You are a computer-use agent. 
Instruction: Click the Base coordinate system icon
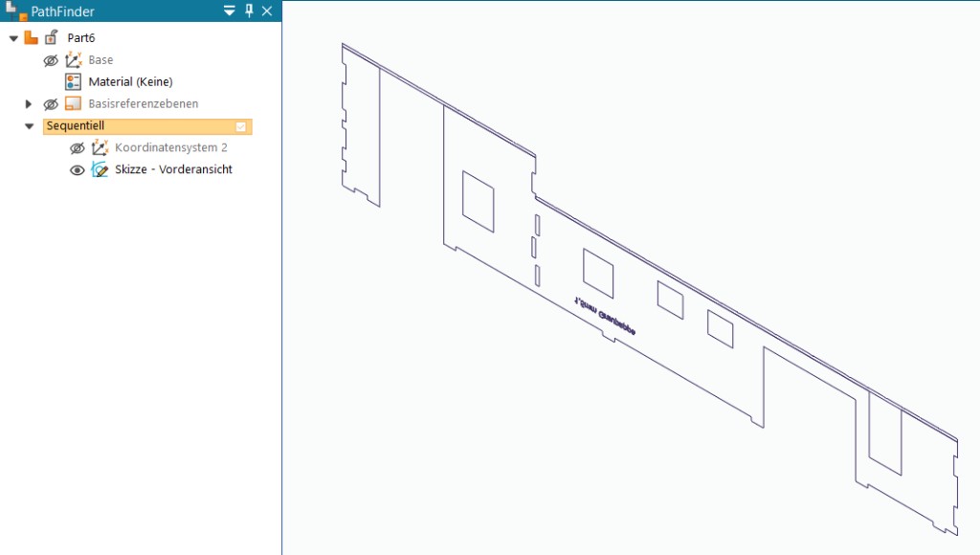(x=74, y=60)
